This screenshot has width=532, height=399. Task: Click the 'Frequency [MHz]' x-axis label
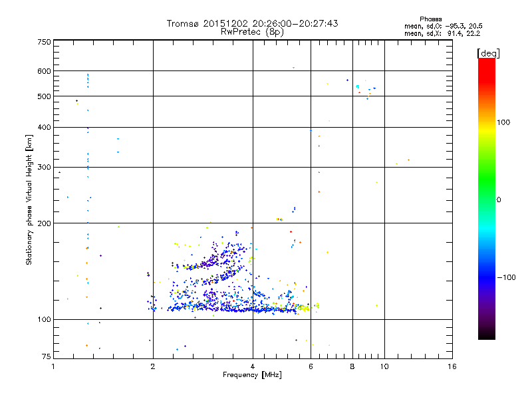pos(252,375)
